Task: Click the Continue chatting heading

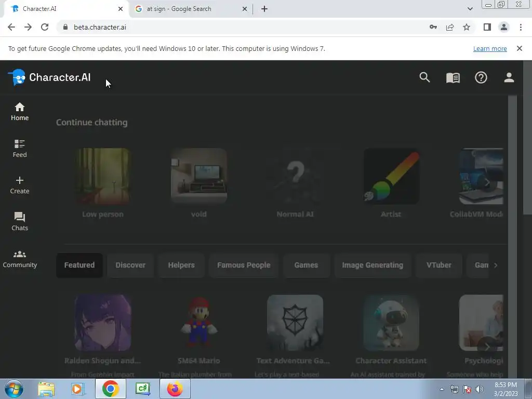Action: tap(91, 122)
